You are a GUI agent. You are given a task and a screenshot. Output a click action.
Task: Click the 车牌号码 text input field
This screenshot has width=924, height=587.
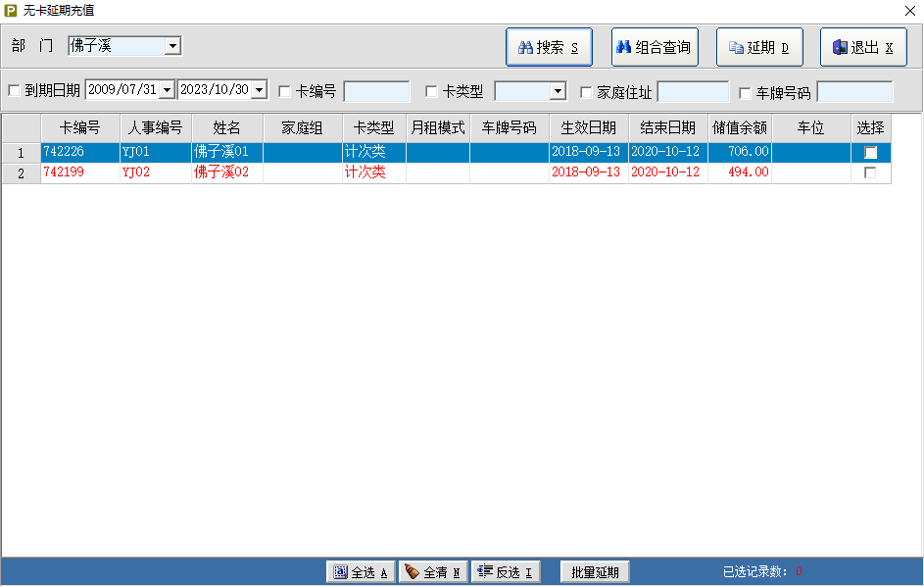[x=854, y=92]
